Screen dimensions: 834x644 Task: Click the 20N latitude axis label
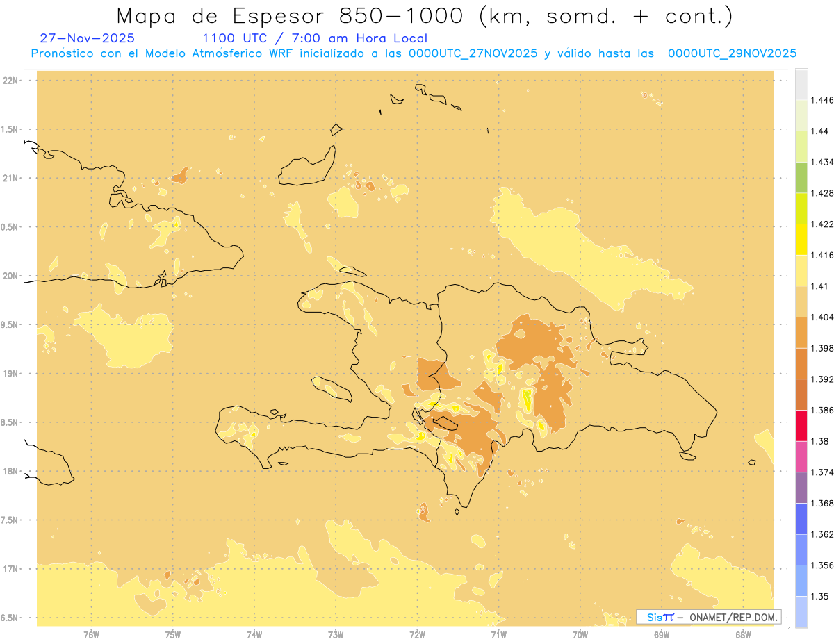click(x=10, y=276)
